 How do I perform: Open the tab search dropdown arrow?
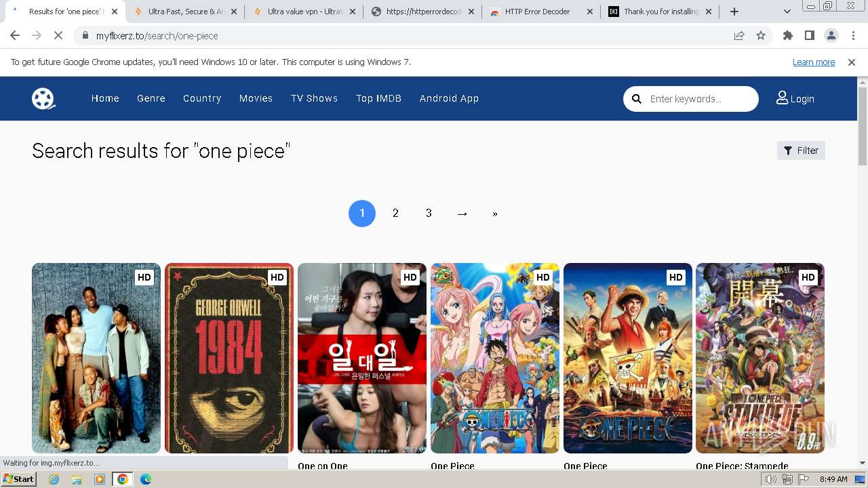coord(787,12)
